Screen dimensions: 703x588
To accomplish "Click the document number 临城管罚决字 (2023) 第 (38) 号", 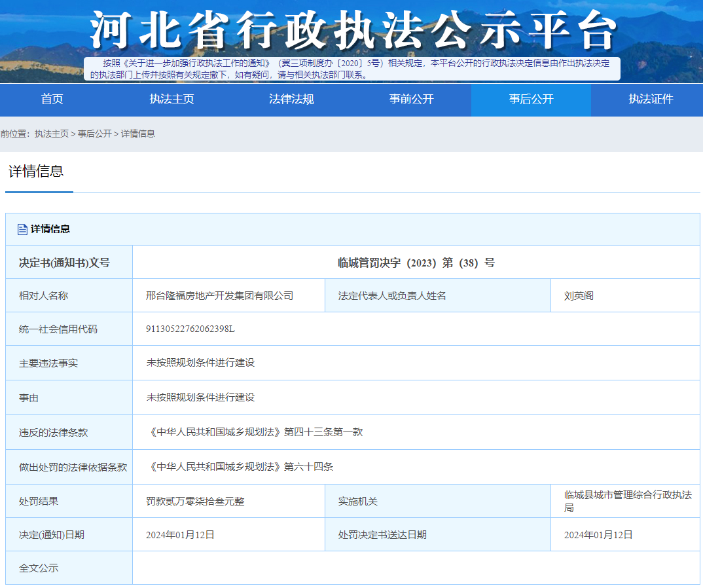I will tap(416, 263).
